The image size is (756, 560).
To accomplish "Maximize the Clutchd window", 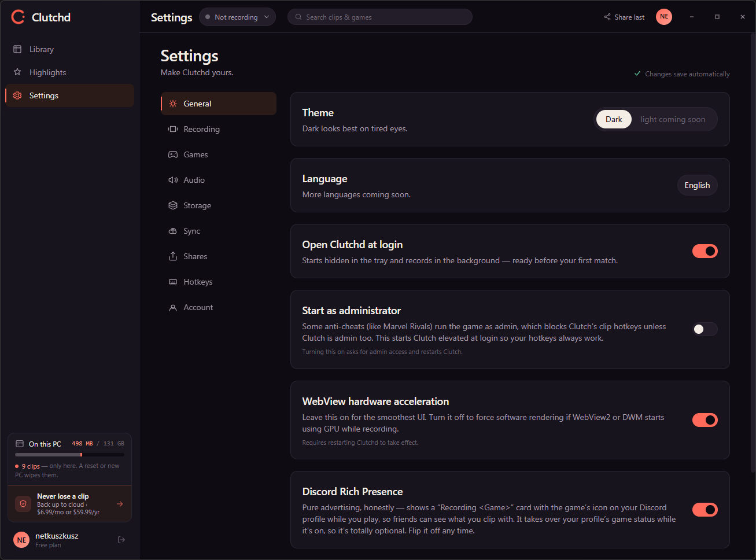I will (x=717, y=17).
